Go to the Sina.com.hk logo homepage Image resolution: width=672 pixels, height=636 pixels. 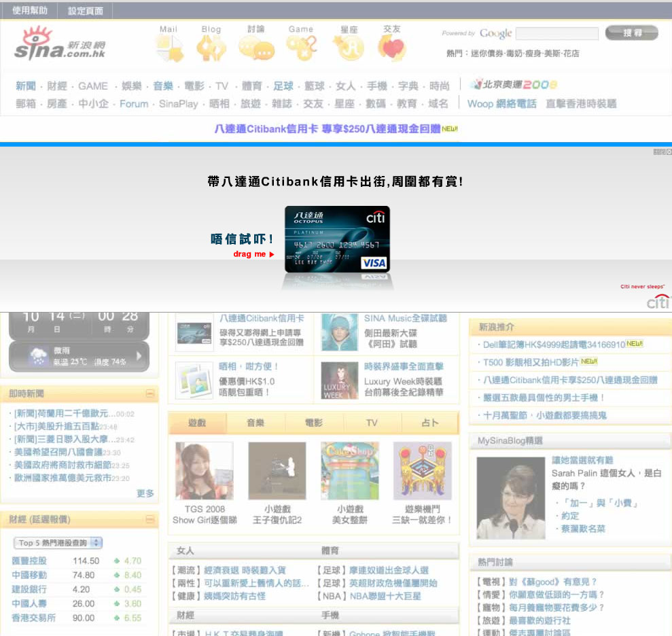[60, 43]
